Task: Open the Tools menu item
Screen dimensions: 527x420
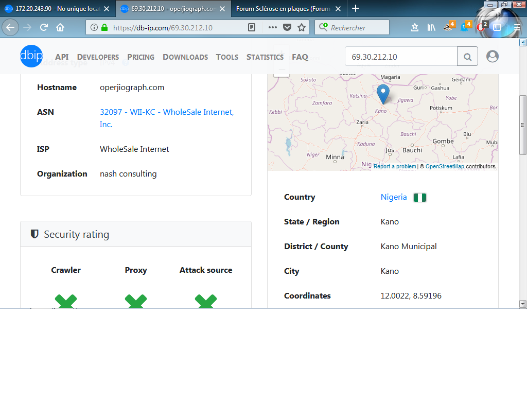Action: pos(227,57)
